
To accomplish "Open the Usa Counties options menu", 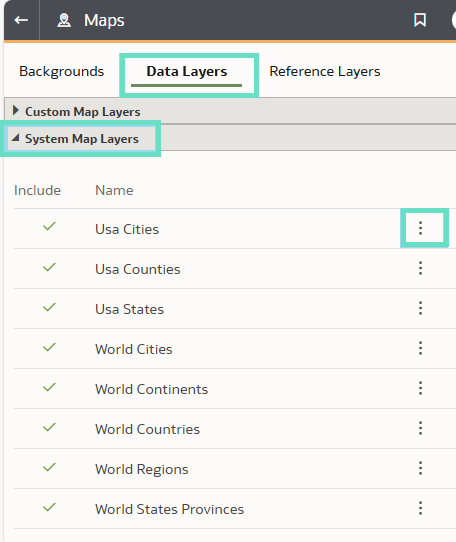I will (420, 268).
